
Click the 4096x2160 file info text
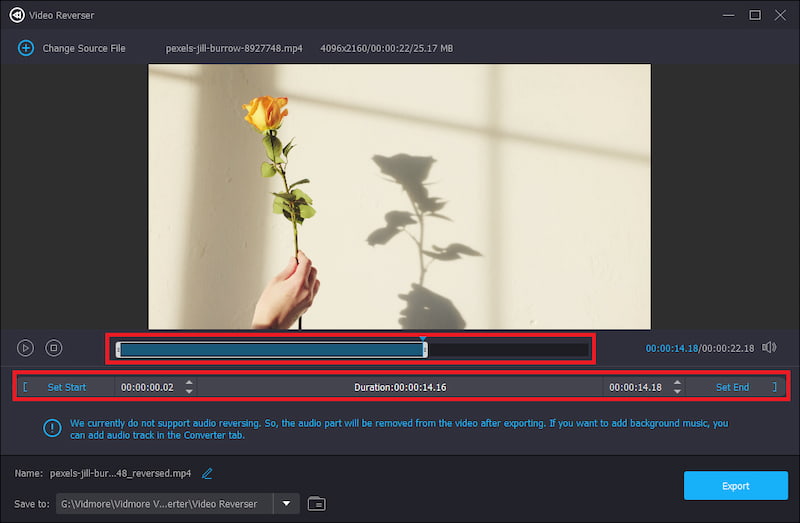386,48
